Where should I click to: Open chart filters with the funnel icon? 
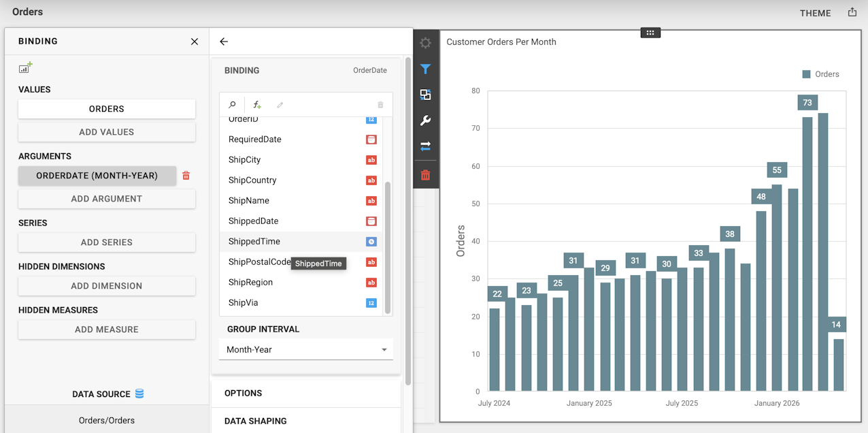pyautogui.click(x=425, y=69)
